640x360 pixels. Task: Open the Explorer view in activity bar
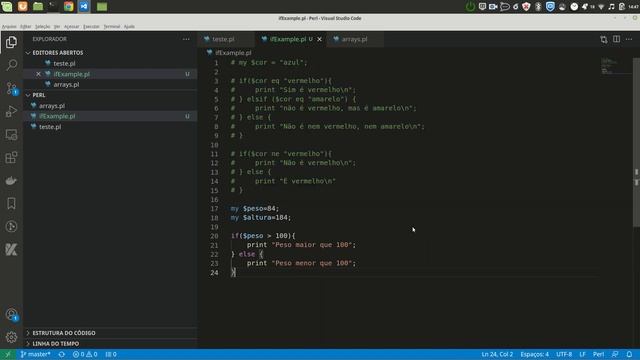(11, 42)
